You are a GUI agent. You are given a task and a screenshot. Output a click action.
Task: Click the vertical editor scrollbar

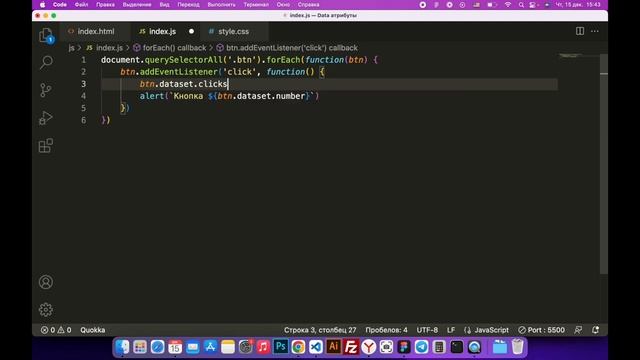604,163
